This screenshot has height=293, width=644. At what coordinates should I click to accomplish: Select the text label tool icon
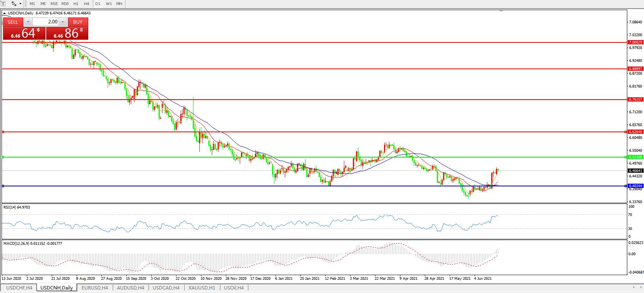[x=3, y=4]
